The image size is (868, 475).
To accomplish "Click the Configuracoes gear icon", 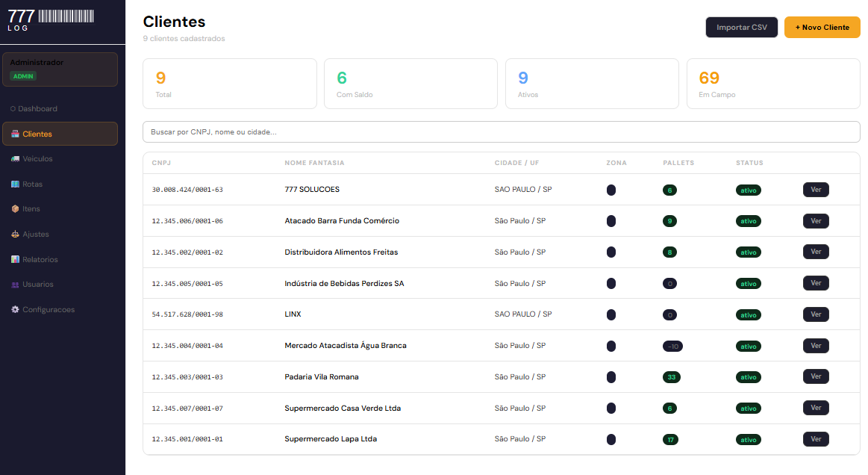I will point(15,310).
